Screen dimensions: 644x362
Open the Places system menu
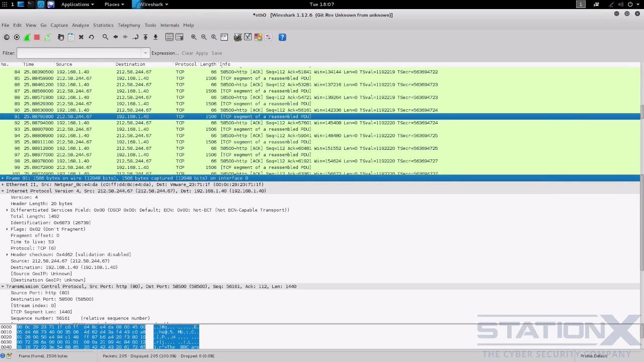click(114, 5)
